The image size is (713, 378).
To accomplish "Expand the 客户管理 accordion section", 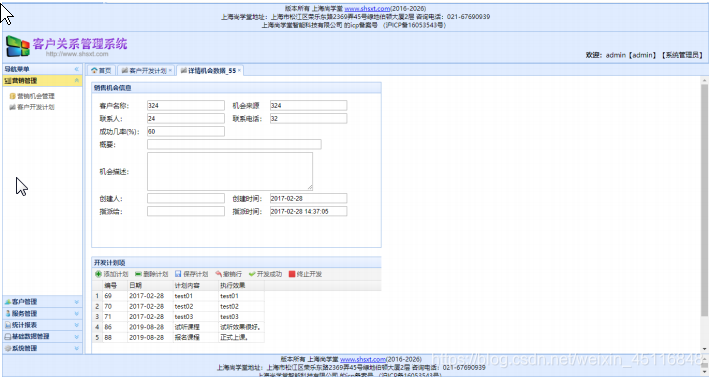I will (x=76, y=302).
